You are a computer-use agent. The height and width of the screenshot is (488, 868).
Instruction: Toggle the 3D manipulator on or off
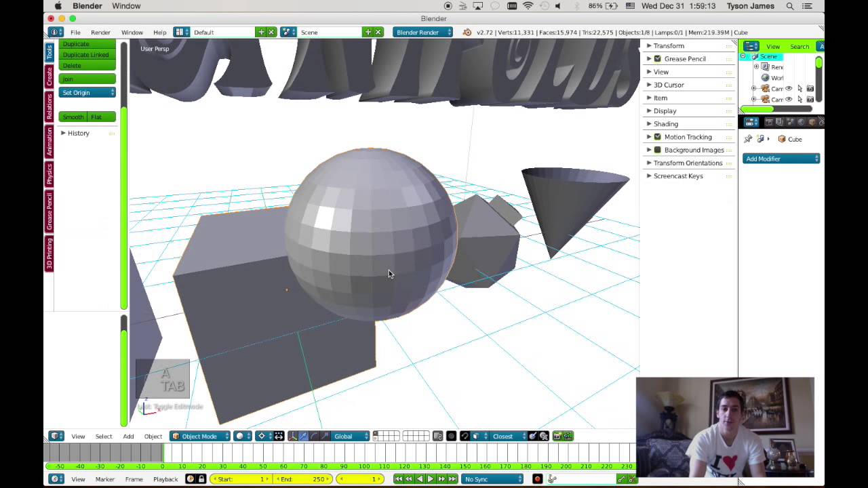[x=292, y=436]
